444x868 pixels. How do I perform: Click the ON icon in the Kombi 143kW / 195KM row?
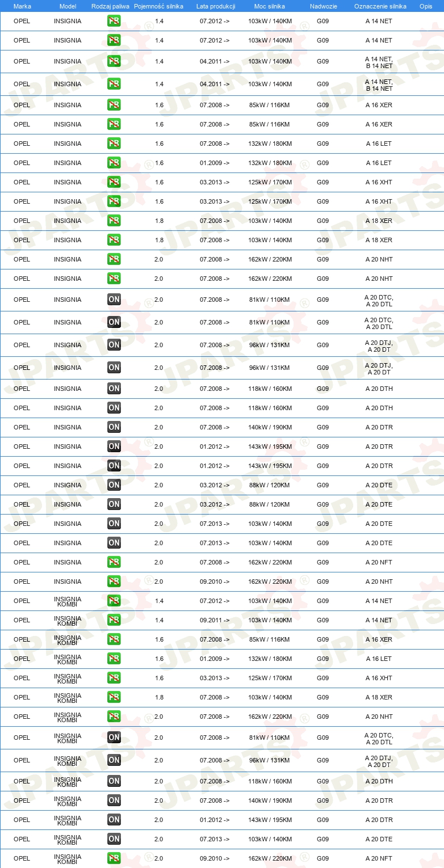pyautogui.click(x=114, y=820)
